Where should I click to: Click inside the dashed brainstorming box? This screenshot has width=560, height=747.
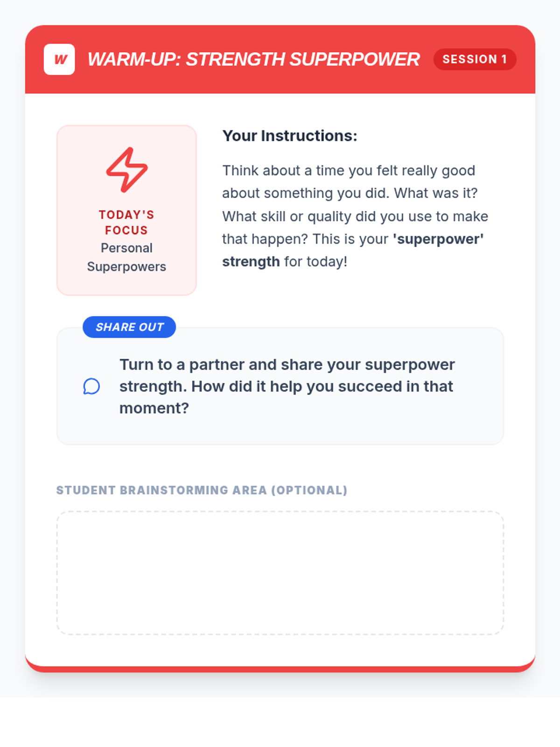coord(280,573)
